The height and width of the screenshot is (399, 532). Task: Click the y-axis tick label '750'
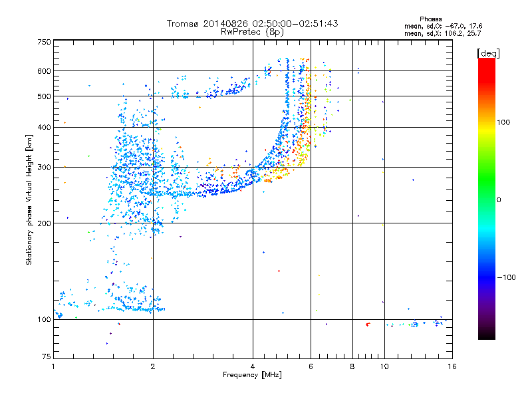tap(44, 42)
